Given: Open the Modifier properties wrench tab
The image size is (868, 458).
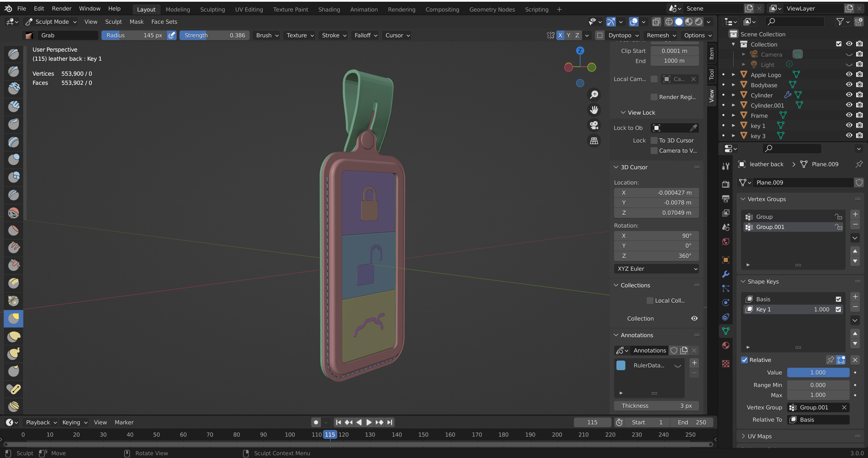Looking at the screenshot, I should point(726,274).
